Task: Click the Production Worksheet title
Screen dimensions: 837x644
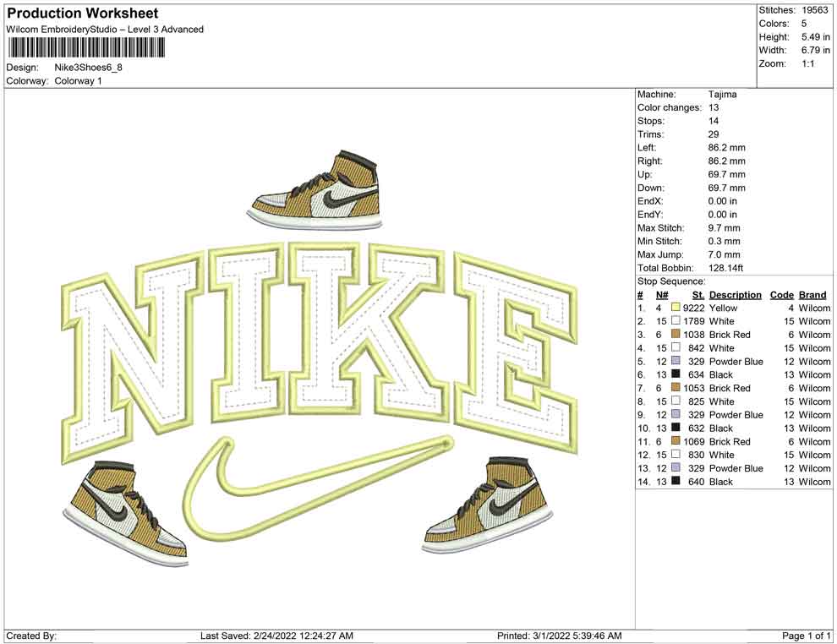Action: [x=83, y=14]
